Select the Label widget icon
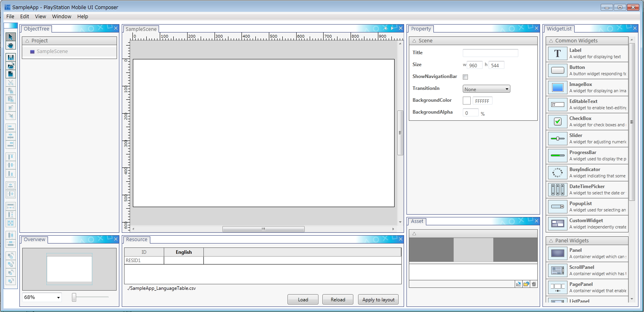The image size is (644, 312). 558,53
